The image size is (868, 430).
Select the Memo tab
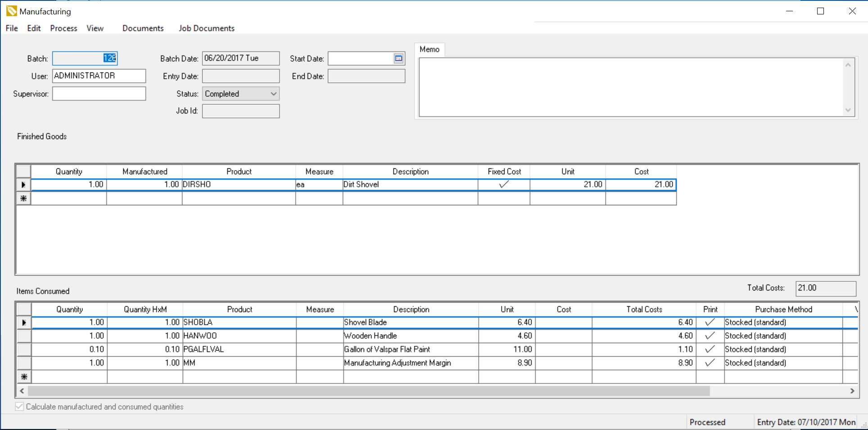[x=429, y=50]
